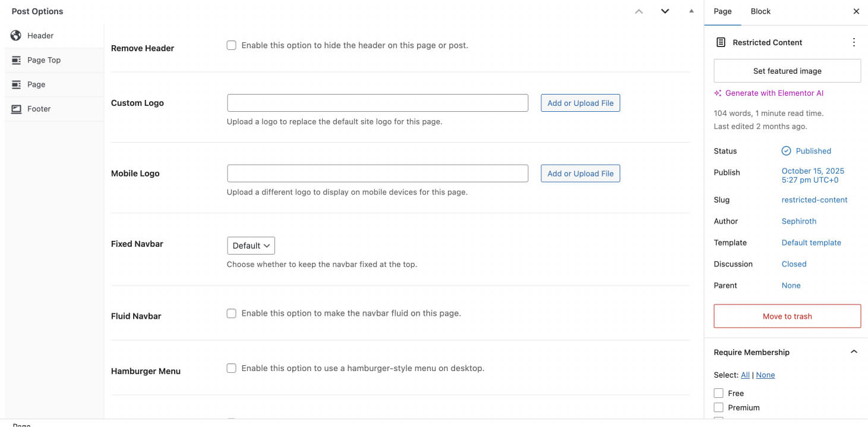
Task: Click the Footer section icon
Action: click(16, 109)
